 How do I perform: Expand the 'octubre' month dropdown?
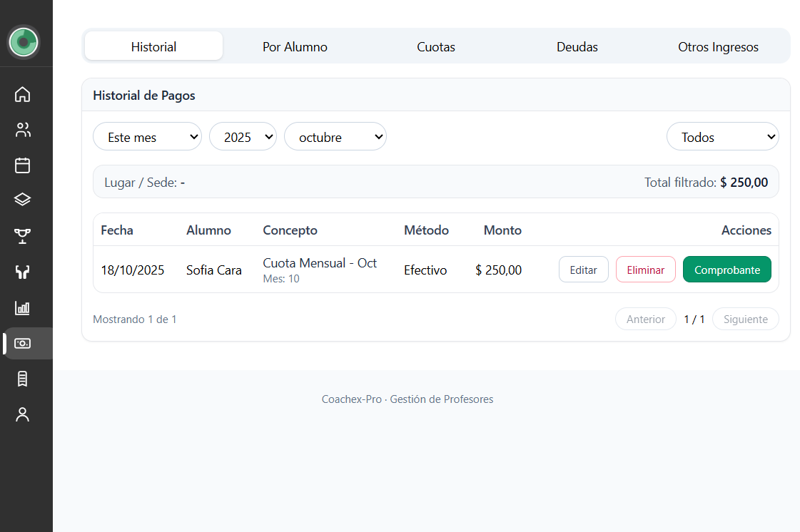(335, 137)
